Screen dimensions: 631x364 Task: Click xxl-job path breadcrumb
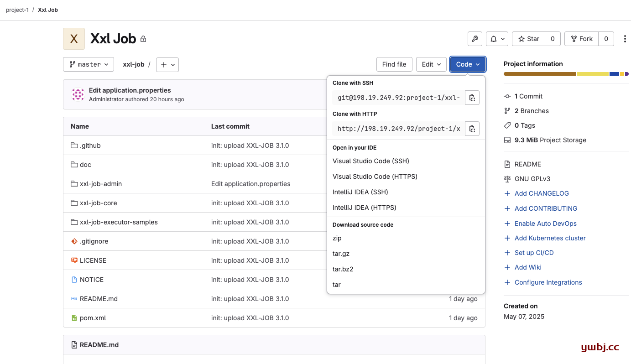point(134,64)
